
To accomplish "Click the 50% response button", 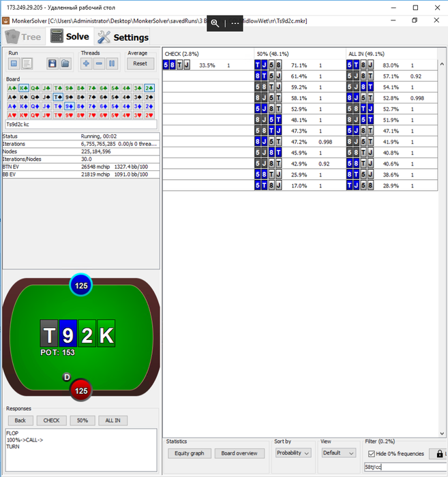I will 83,420.
